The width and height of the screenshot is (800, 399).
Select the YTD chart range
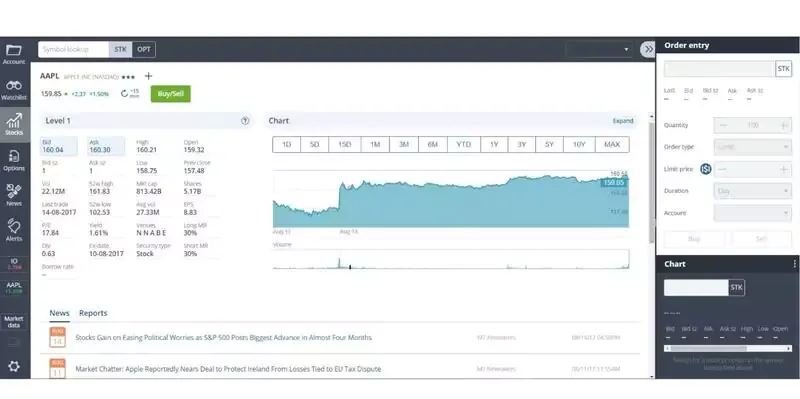464,144
